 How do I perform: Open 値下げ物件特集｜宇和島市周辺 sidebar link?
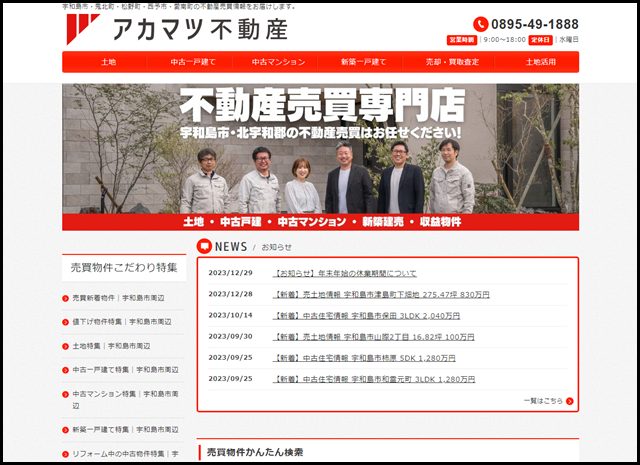click(x=122, y=322)
